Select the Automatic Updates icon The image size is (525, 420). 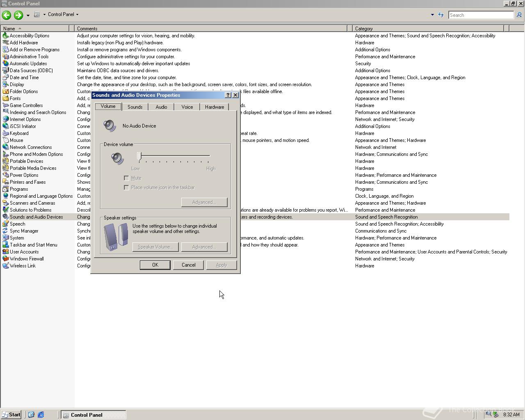5,64
